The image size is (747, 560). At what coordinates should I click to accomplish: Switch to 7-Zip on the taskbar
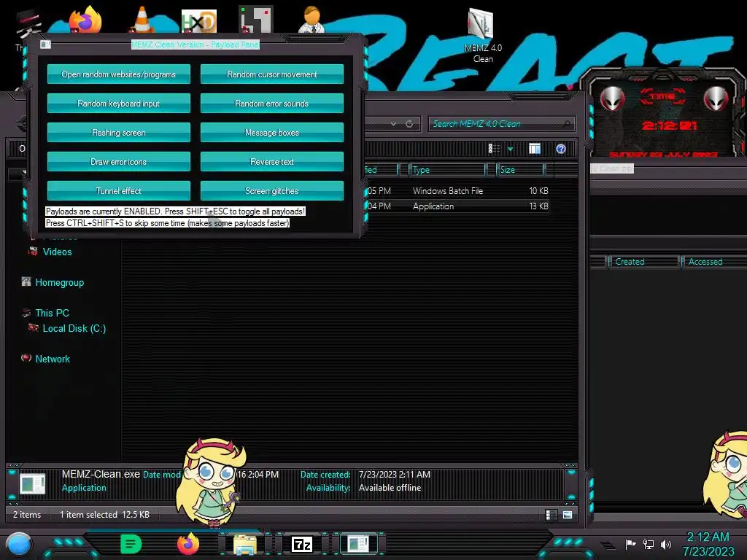point(301,544)
